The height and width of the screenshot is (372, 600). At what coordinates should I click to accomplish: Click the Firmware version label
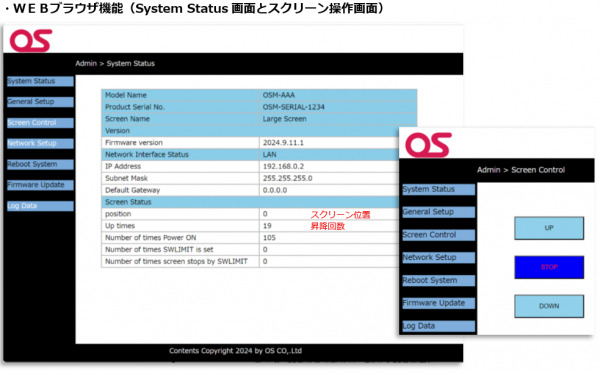[x=134, y=142]
